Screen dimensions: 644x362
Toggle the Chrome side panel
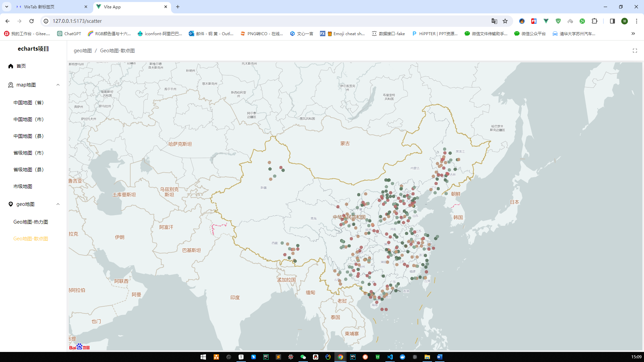tap(612, 21)
